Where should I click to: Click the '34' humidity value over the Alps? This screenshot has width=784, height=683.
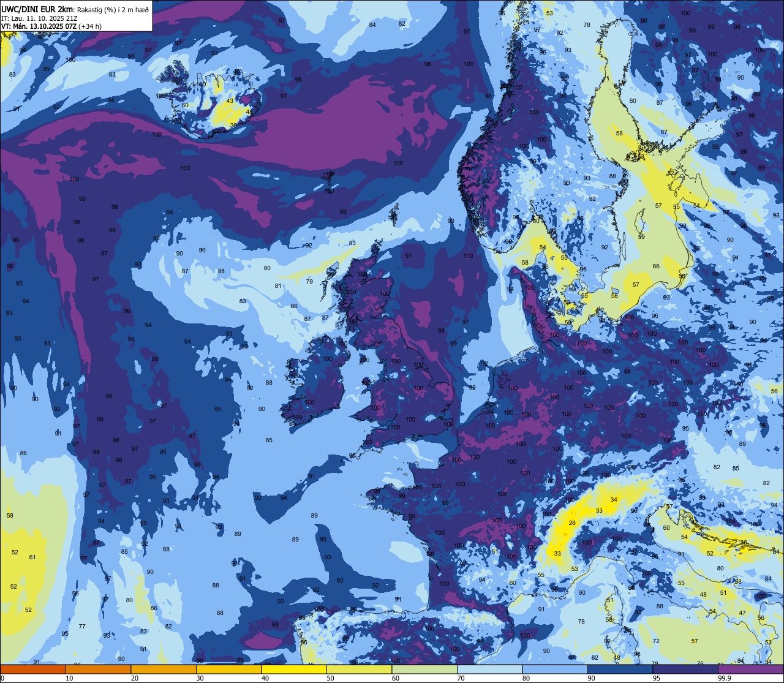614,500
